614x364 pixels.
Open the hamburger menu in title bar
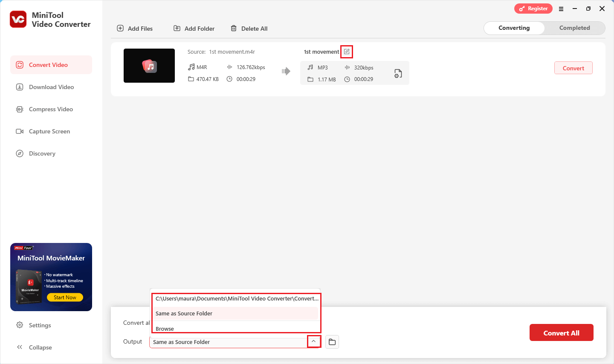click(x=561, y=9)
